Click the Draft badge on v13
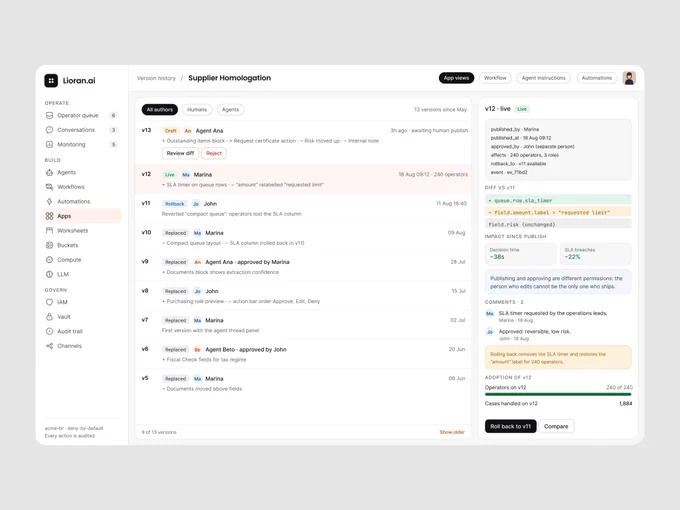Image resolution: width=680 pixels, height=510 pixels. pos(170,131)
